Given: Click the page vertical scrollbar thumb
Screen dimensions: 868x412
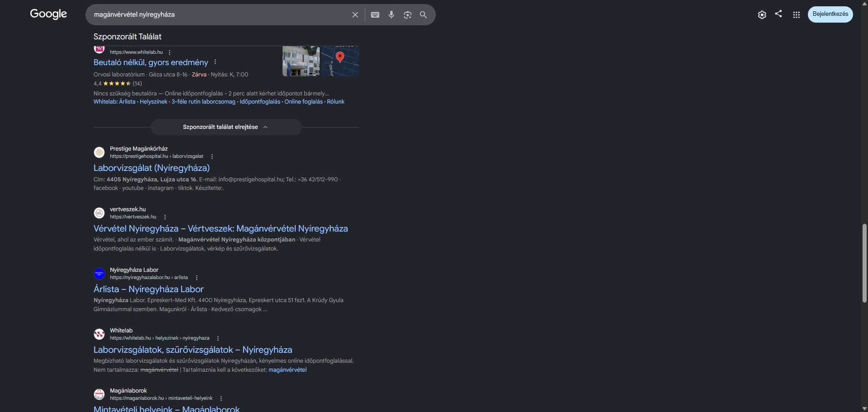Looking at the screenshot, I should 864,263.
